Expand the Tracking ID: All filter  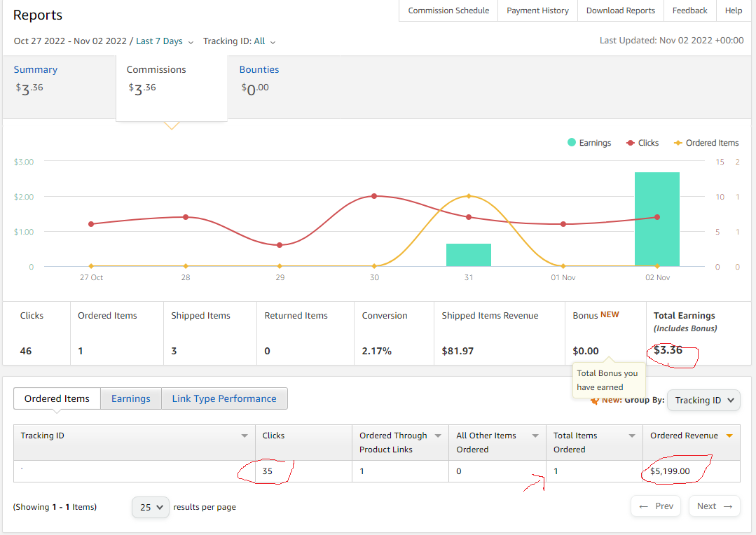239,41
